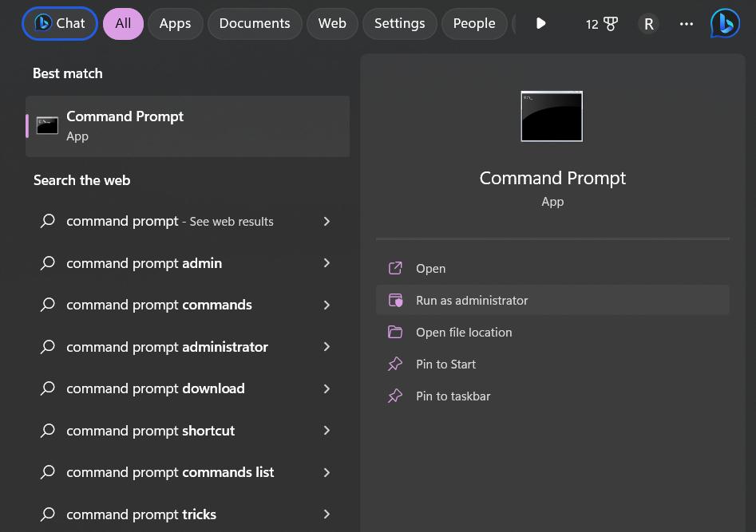Expand chevron for 'command prompt administrator'
756x532 pixels.
pos(327,346)
